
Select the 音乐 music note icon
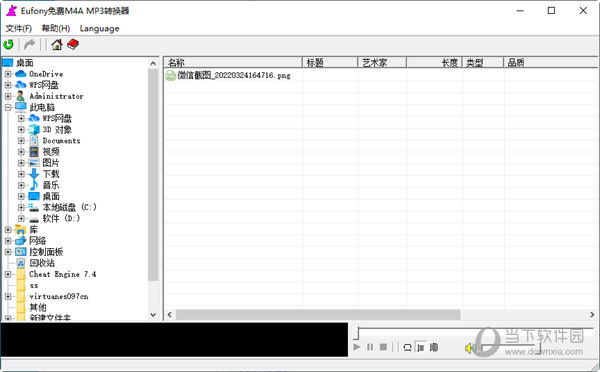(34, 185)
